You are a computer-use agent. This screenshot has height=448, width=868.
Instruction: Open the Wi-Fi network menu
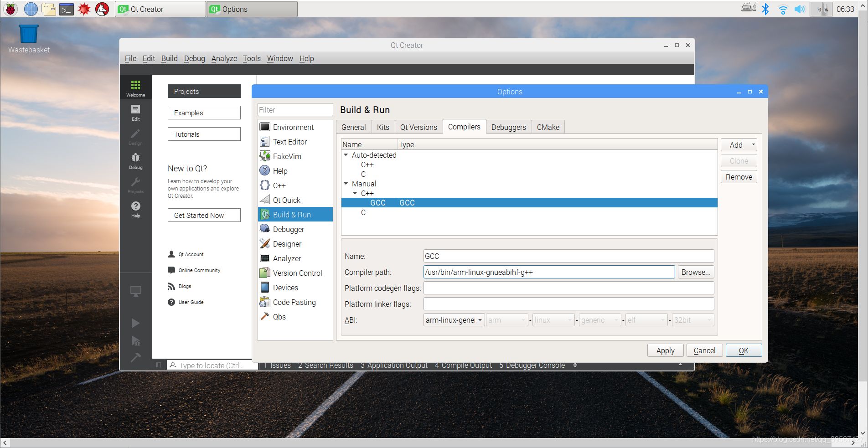tap(783, 9)
